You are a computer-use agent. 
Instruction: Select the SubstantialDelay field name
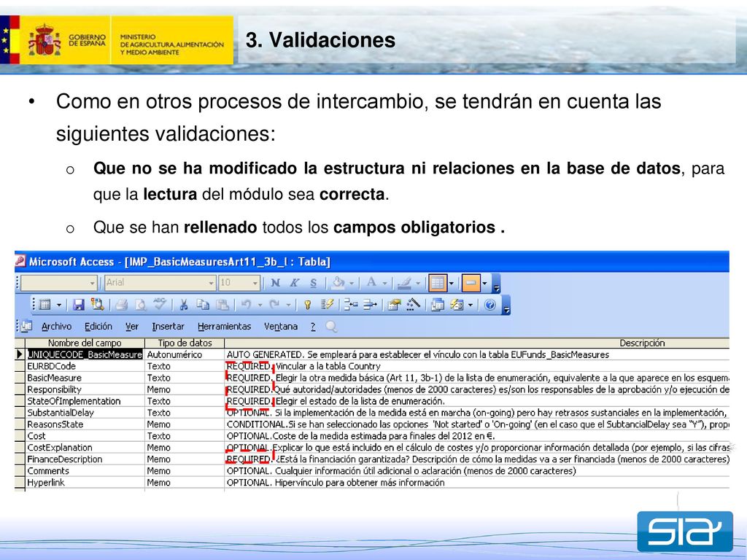[61, 413]
